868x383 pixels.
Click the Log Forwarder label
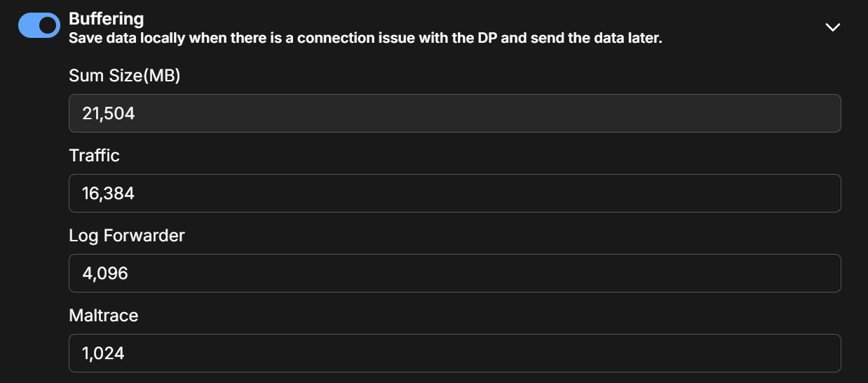(126, 236)
